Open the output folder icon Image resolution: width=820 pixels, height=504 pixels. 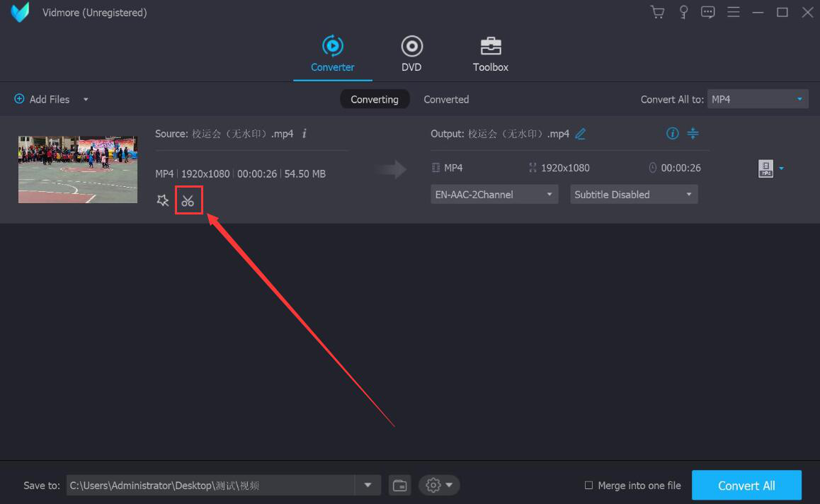click(x=399, y=485)
